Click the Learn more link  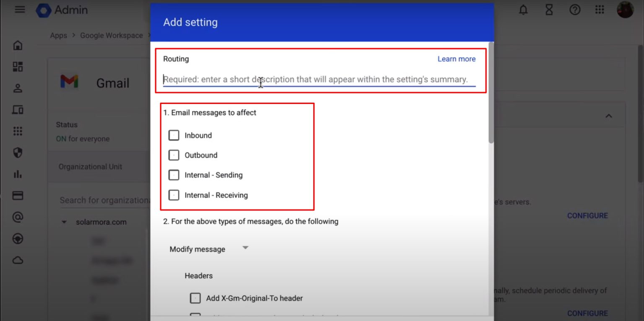tap(456, 59)
